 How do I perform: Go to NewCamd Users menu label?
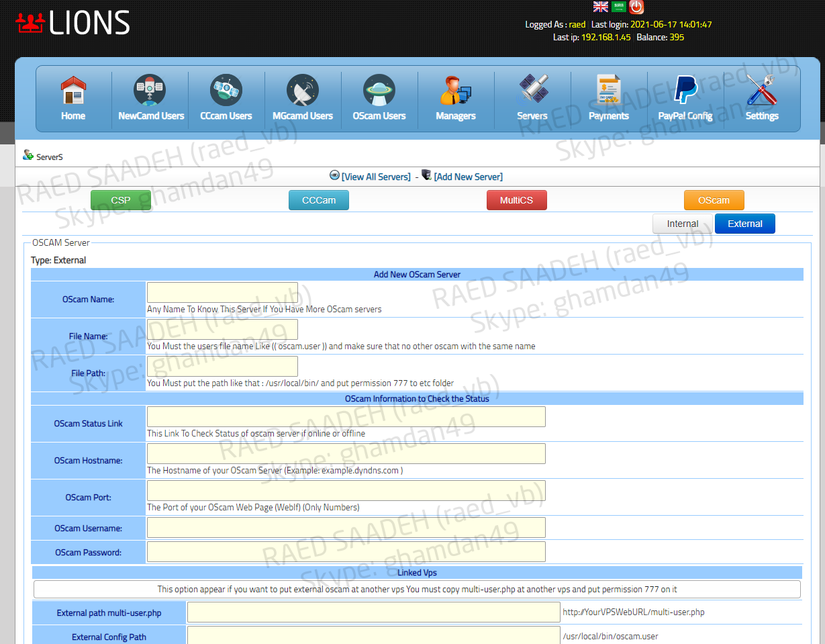tap(151, 116)
